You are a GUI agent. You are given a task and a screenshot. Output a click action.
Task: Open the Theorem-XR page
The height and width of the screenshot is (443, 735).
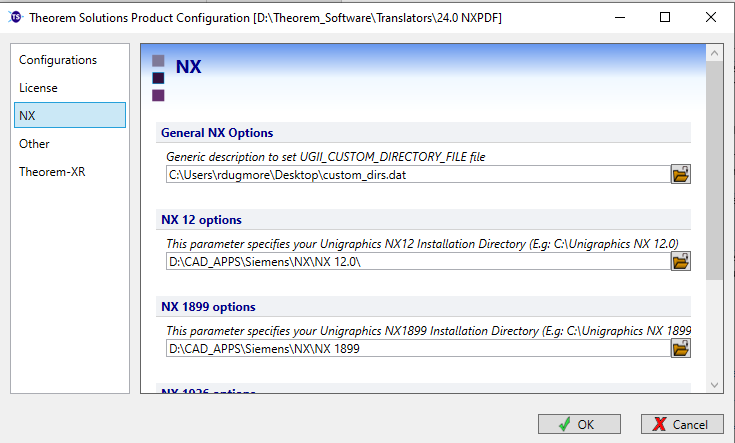click(70, 172)
